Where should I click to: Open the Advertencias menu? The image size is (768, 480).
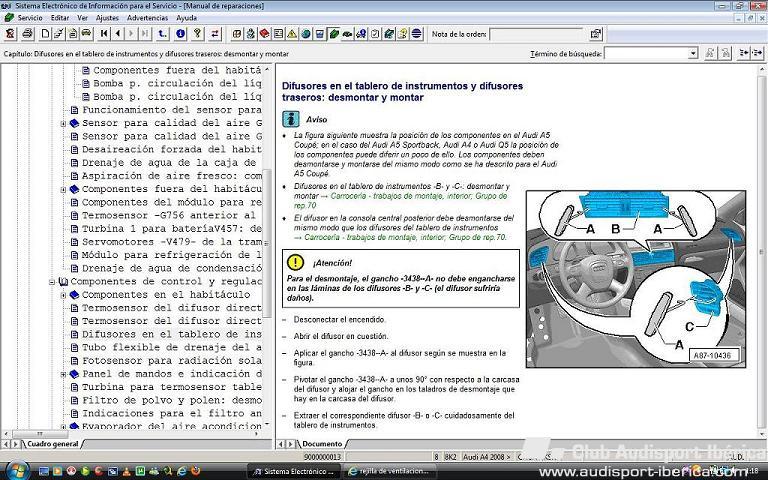coord(147,18)
